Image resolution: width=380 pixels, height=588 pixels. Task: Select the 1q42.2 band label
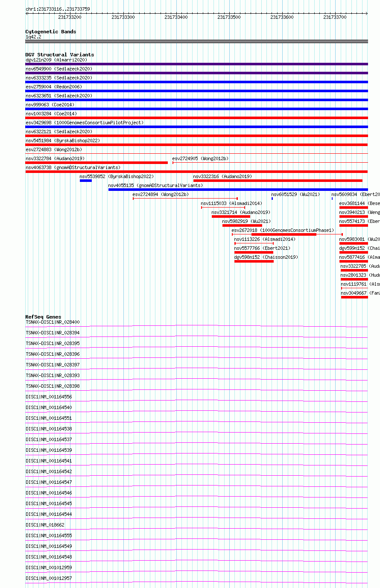point(33,37)
